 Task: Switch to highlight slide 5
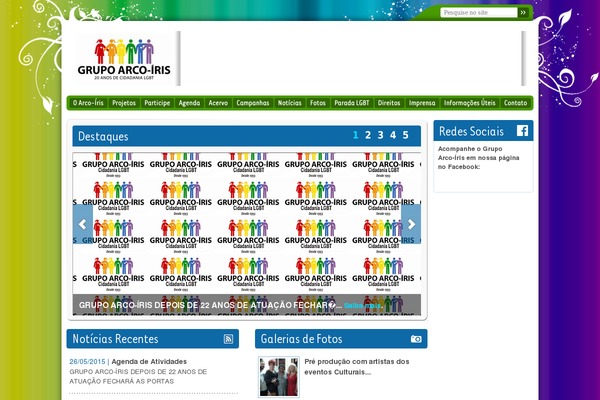coord(406,135)
